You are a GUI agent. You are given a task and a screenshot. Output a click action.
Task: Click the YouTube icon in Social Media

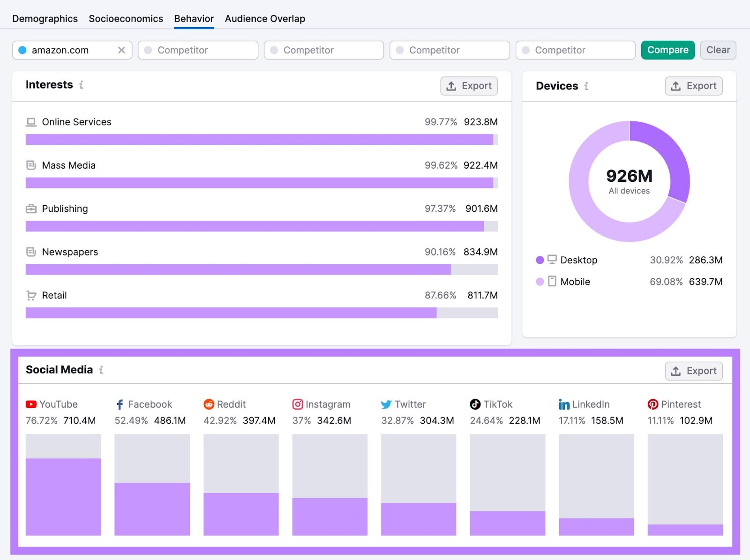click(30, 404)
